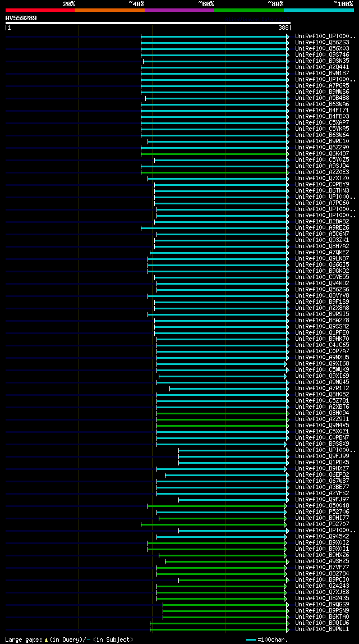
Task: Click the white query sequence bar
Action: [x=148, y=23]
